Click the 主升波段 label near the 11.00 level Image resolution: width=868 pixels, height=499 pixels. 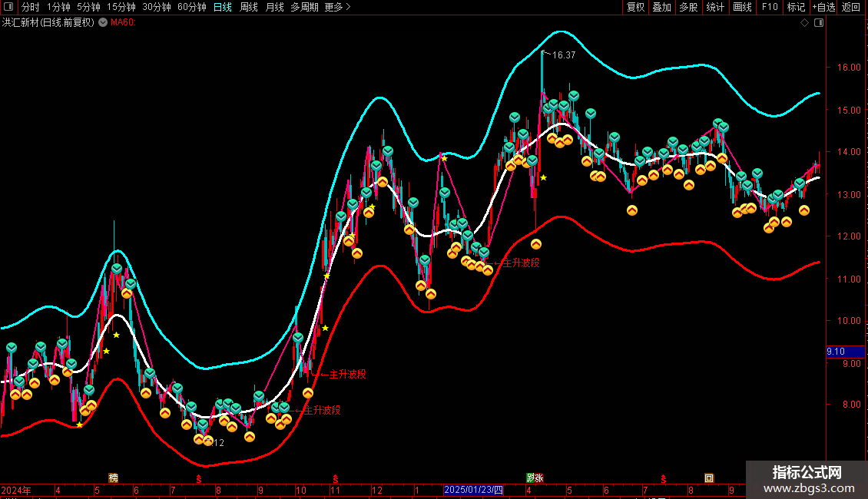point(521,263)
